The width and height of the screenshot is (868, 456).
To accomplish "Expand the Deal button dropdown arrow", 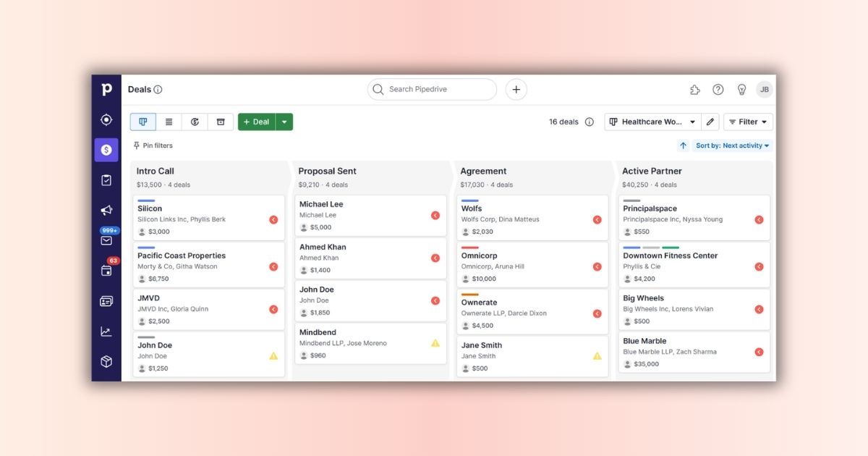I will tap(284, 122).
